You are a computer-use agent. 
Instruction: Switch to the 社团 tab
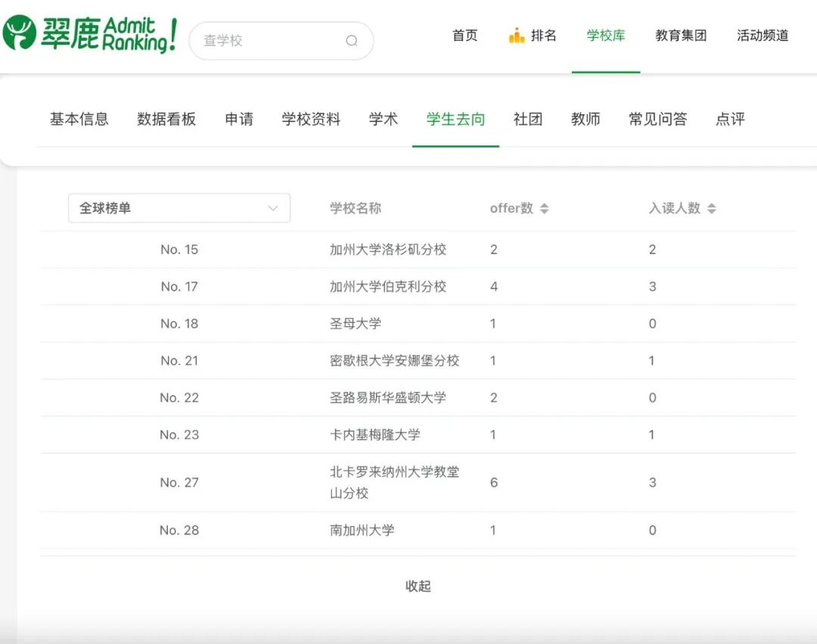click(x=528, y=119)
